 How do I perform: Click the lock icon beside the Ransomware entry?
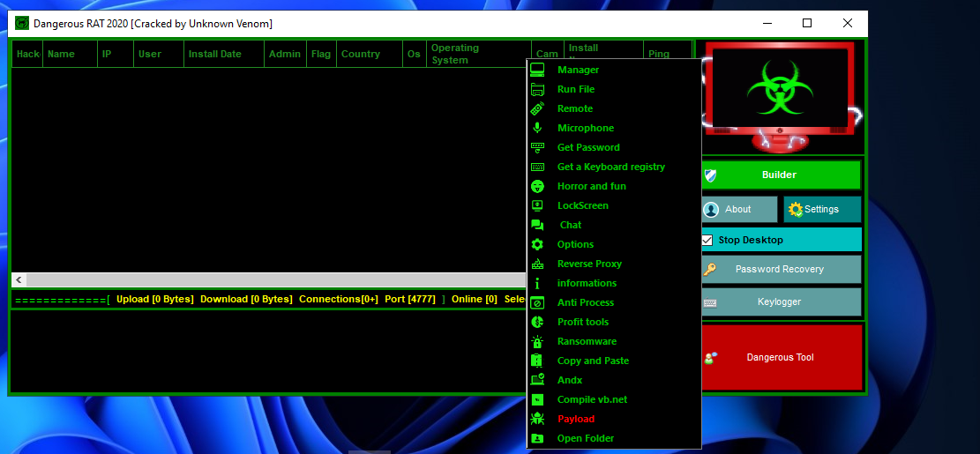pos(537,341)
